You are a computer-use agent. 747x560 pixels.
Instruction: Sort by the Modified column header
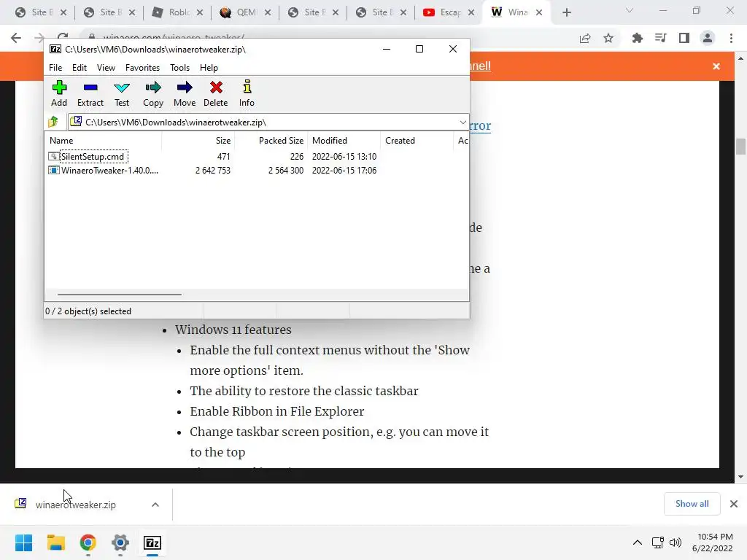[344, 141]
